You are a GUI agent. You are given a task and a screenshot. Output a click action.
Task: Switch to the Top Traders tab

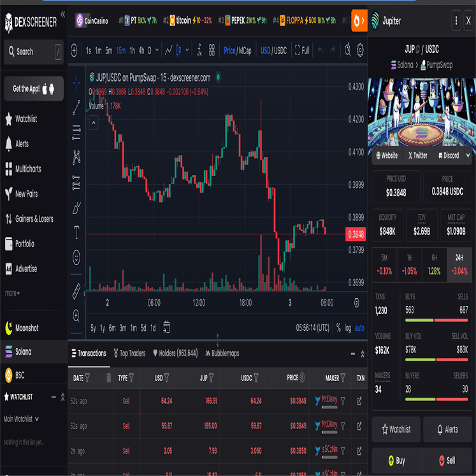[x=129, y=354]
